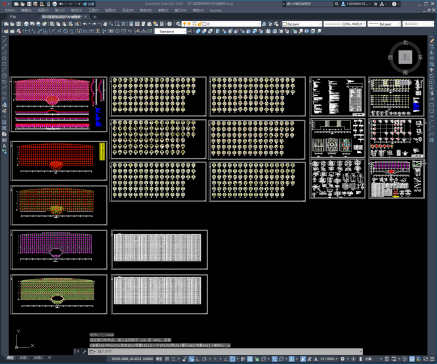Click Save in the quick access toolbar
Screen dimensions: 437x364
tap(29, 4)
